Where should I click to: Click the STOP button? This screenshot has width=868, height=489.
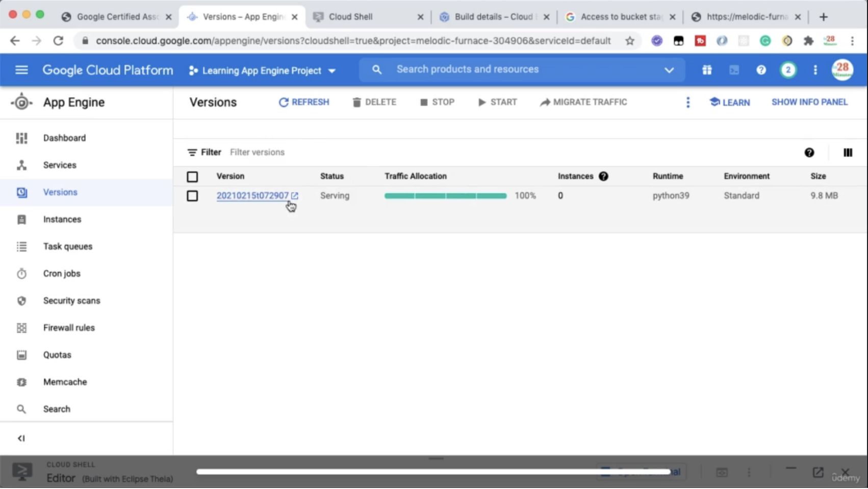(437, 103)
